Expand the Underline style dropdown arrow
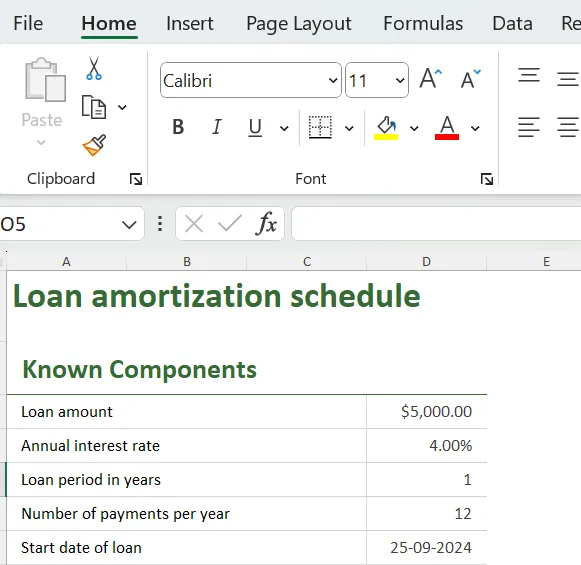The height and width of the screenshot is (565, 581). coord(284,128)
